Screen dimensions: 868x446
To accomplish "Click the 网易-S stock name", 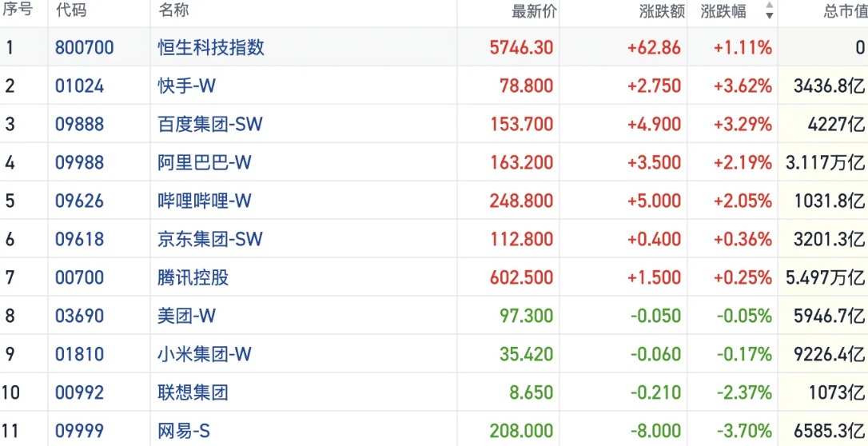I will [x=184, y=432].
